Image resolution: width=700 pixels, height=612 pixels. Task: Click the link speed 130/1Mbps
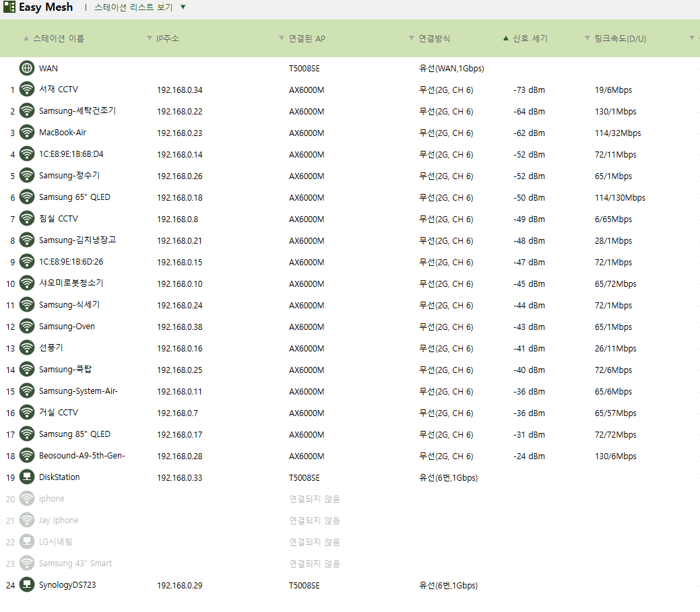point(616,112)
